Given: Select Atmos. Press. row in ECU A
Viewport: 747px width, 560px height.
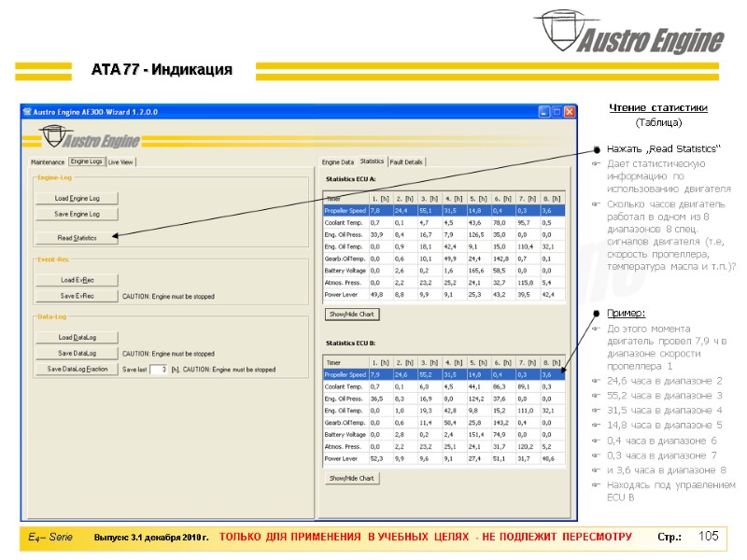Looking at the screenshot, I should [x=444, y=283].
